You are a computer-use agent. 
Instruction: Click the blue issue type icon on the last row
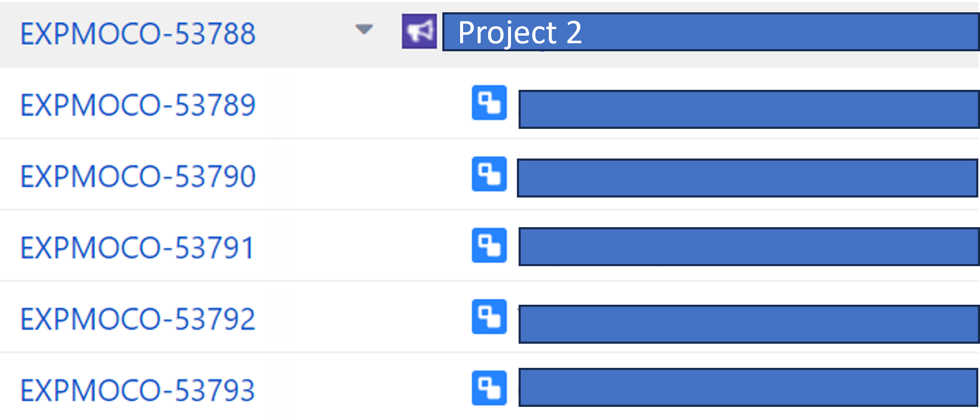coord(489,388)
